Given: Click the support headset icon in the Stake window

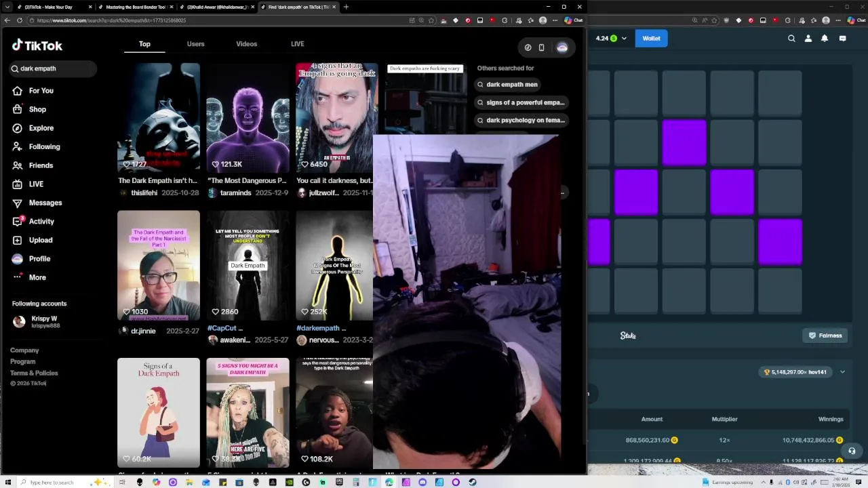Looking at the screenshot, I should coord(852,451).
